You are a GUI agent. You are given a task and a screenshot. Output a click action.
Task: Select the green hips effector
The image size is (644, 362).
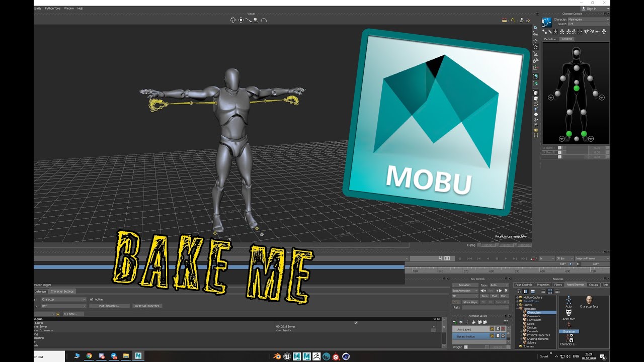[577, 88]
